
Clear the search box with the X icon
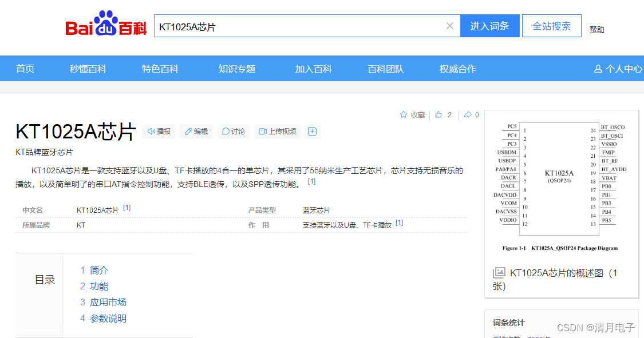(x=450, y=26)
